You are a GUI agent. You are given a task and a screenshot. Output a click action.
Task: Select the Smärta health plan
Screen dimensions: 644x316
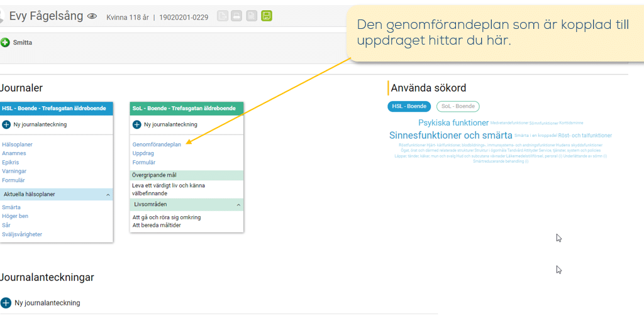(x=11, y=207)
